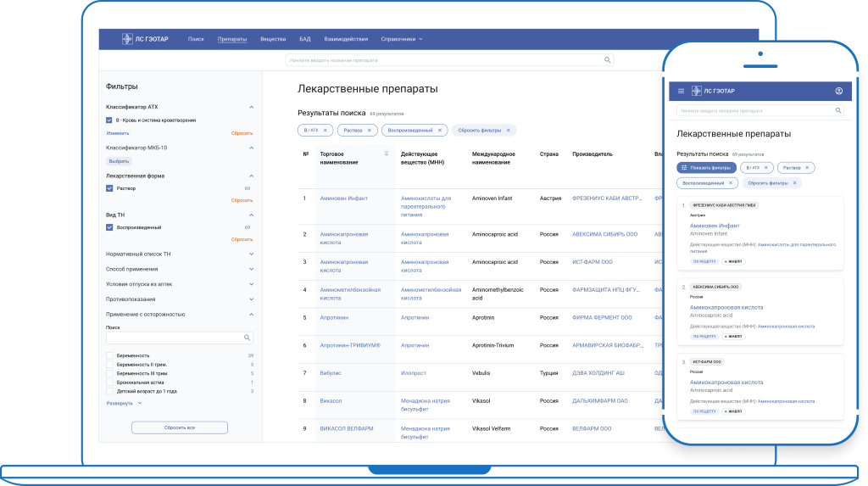
Task: Uncheck 'B - Кровь и система кроветворения' checkbox
Action: click(109, 120)
